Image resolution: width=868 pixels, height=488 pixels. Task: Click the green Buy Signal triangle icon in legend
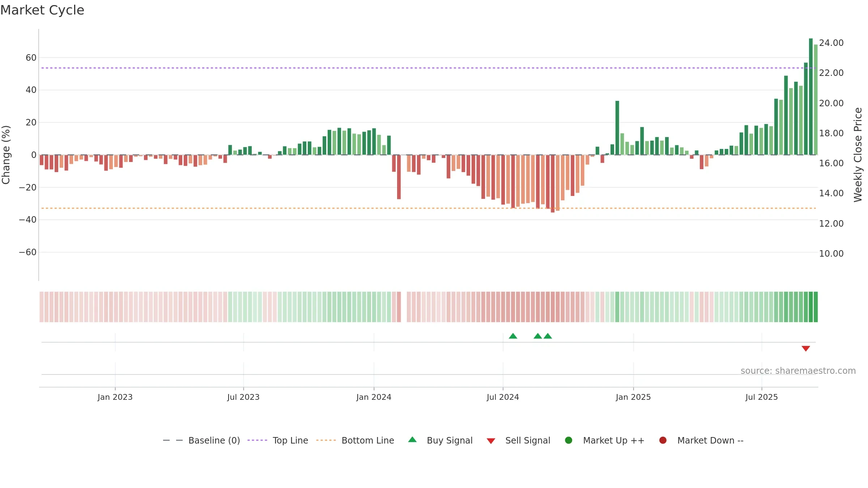click(412, 440)
